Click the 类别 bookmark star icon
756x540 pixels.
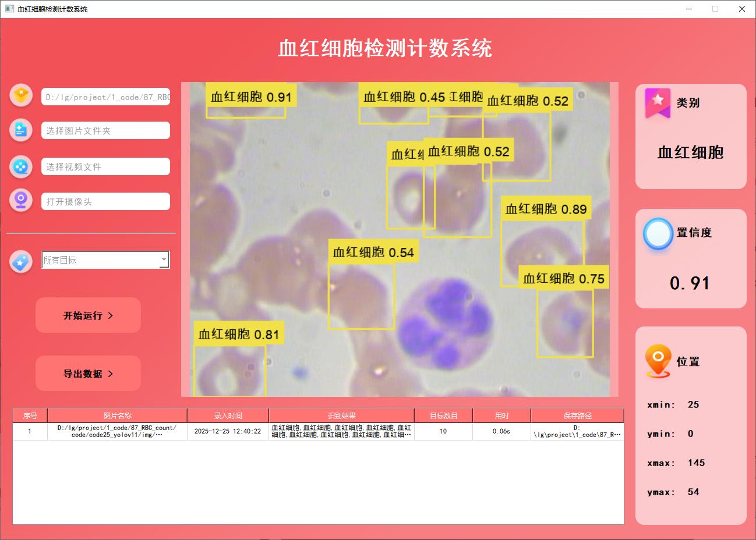[658, 102]
